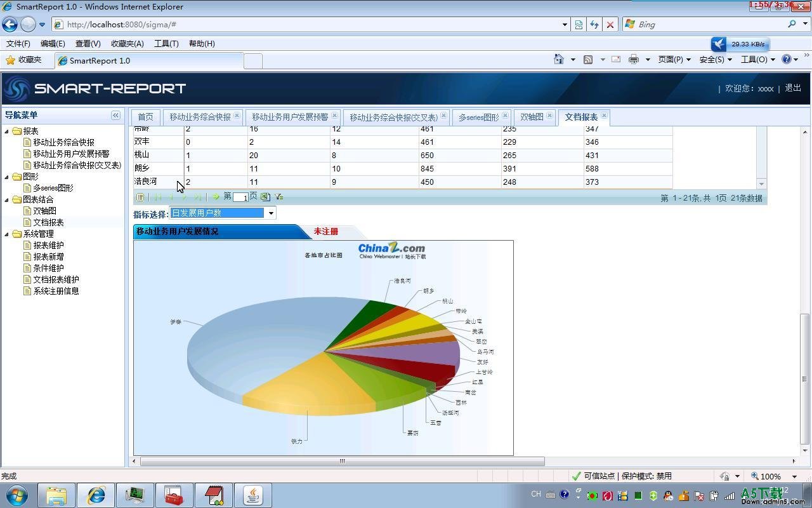The width and height of the screenshot is (812, 508).
Task: Open Internet Explorer from the taskbar
Action: [96, 495]
